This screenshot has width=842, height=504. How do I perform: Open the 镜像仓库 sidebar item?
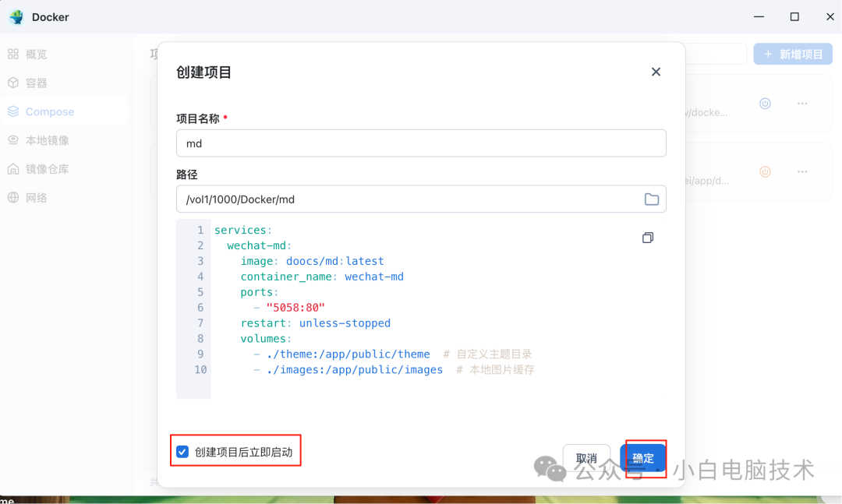click(65, 169)
